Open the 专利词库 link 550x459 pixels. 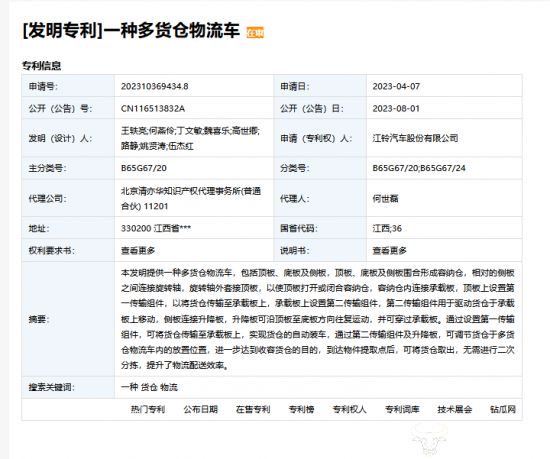[x=402, y=409]
